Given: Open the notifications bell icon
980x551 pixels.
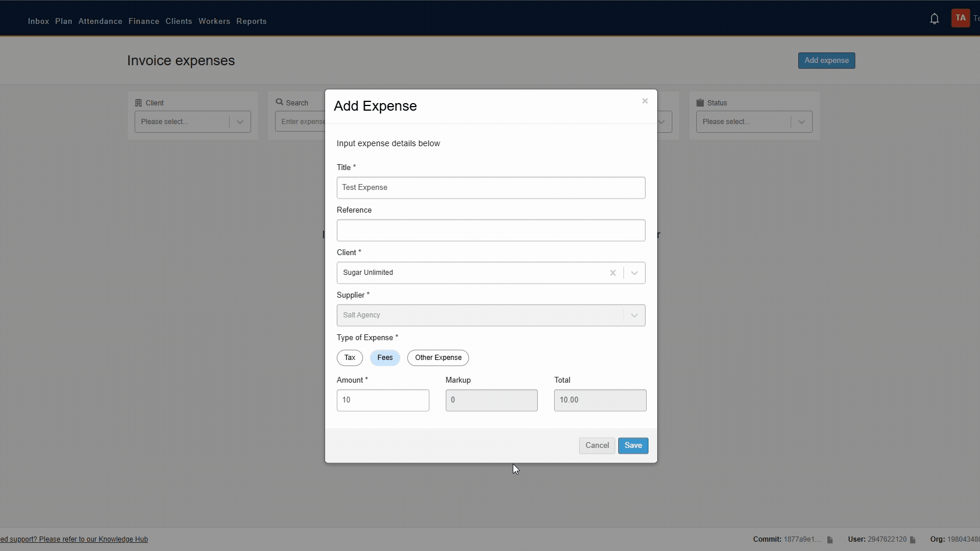Looking at the screenshot, I should click(934, 18).
